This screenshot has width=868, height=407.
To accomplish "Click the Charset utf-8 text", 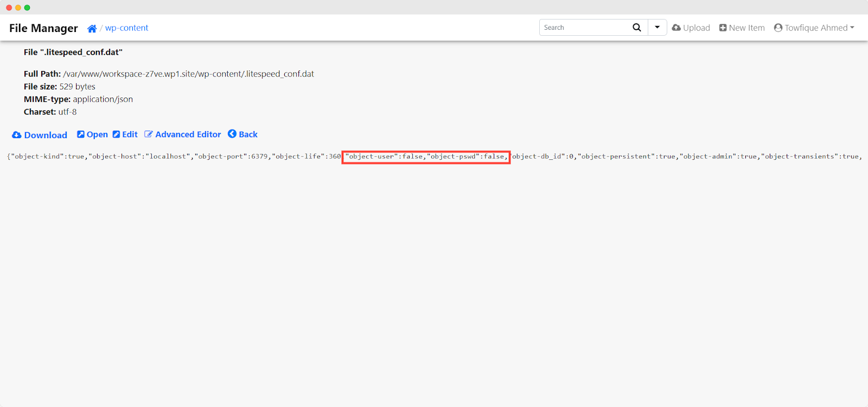I will 50,112.
